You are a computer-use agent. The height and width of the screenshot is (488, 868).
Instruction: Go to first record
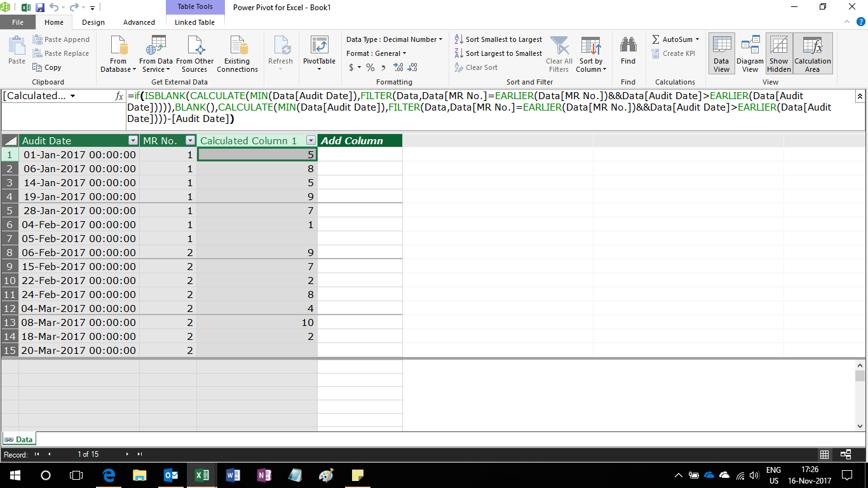[37, 454]
